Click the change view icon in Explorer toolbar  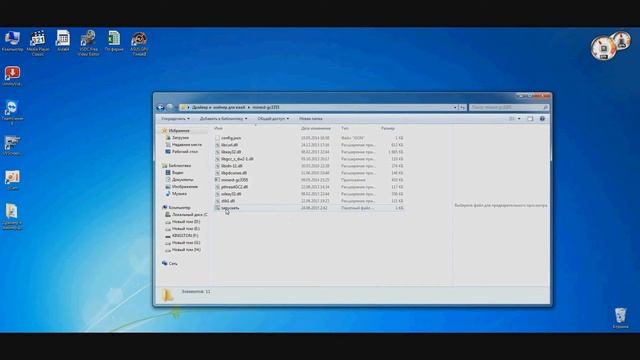pyautogui.click(x=511, y=119)
